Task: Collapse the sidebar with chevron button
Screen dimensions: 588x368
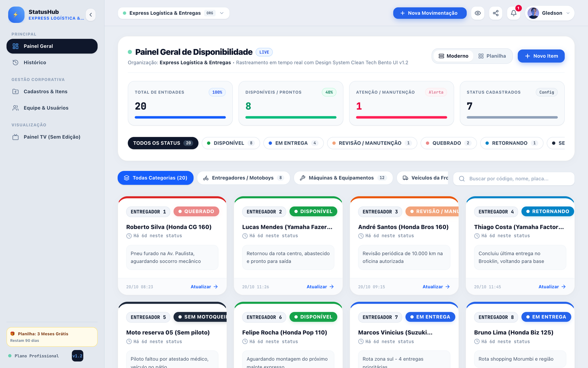Action: tap(91, 15)
